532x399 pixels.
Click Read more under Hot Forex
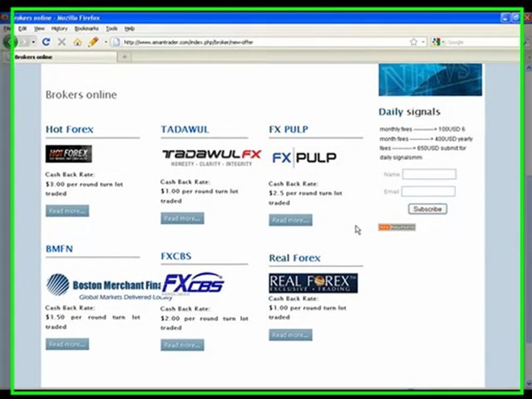(x=67, y=211)
